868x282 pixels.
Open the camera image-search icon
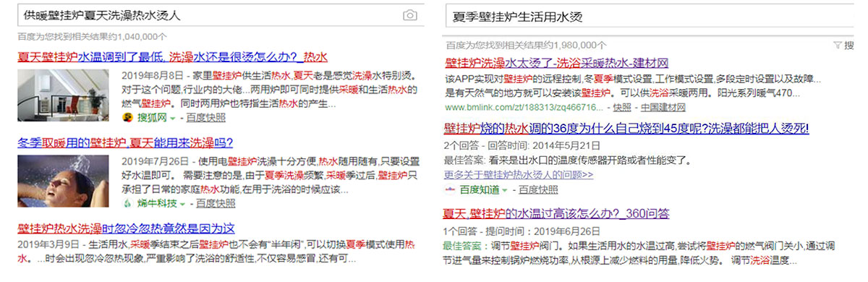[410, 15]
